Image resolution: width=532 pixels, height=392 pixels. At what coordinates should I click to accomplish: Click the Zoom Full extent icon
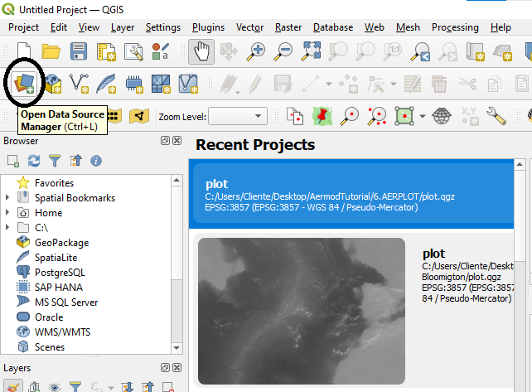pos(311,51)
